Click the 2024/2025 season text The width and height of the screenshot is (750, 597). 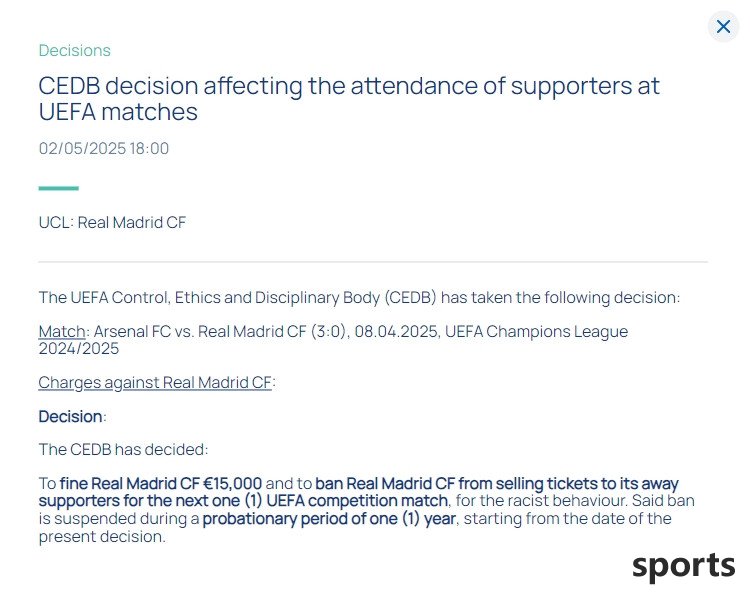click(79, 349)
